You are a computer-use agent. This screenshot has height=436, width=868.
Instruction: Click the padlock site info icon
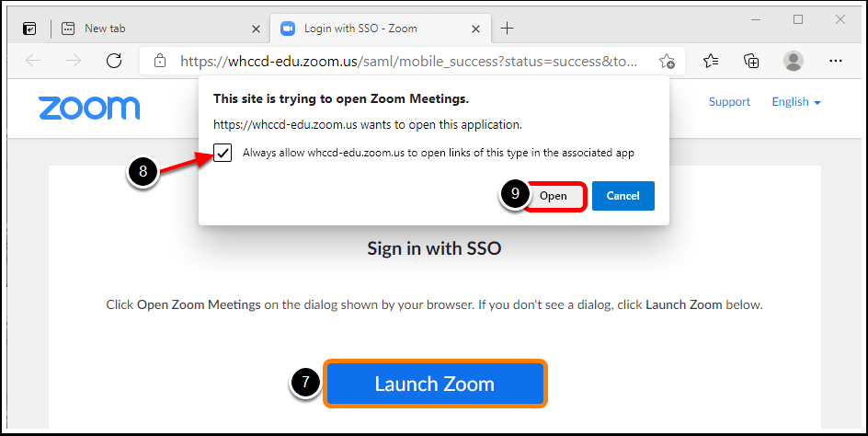(160, 61)
